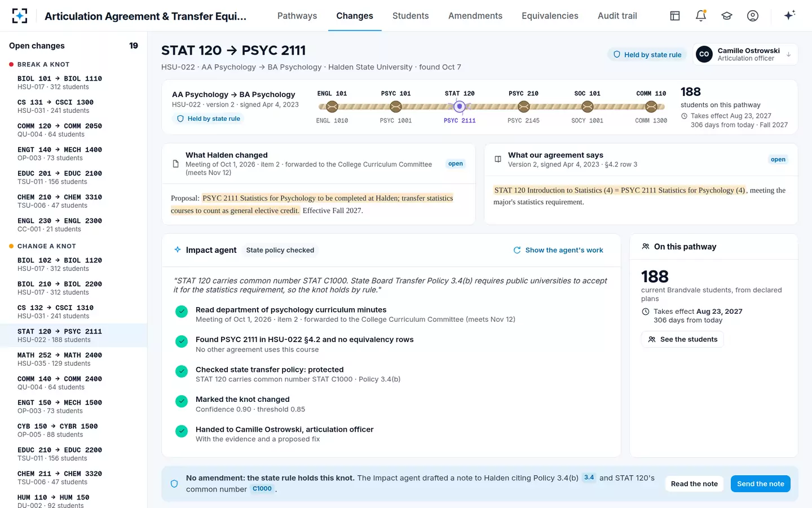
Task: Click the open tag on What Halden changed
Action: click(x=456, y=164)
